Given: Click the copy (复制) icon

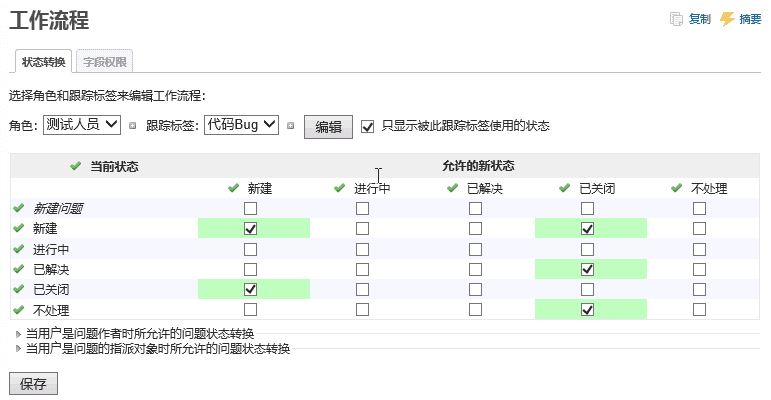Looking at the screenshot, I should pyautogui.click(x=677, y=19).
